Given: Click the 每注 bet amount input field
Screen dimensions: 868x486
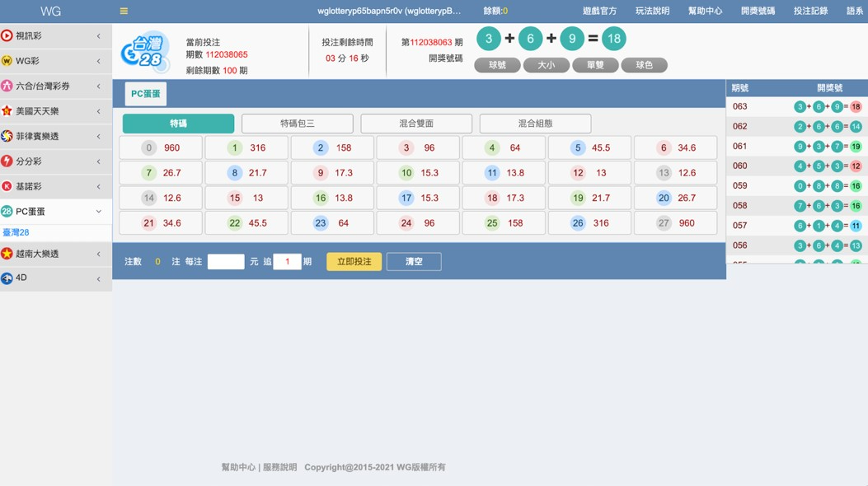Looking at the screenshot, I should coord(226,262).
